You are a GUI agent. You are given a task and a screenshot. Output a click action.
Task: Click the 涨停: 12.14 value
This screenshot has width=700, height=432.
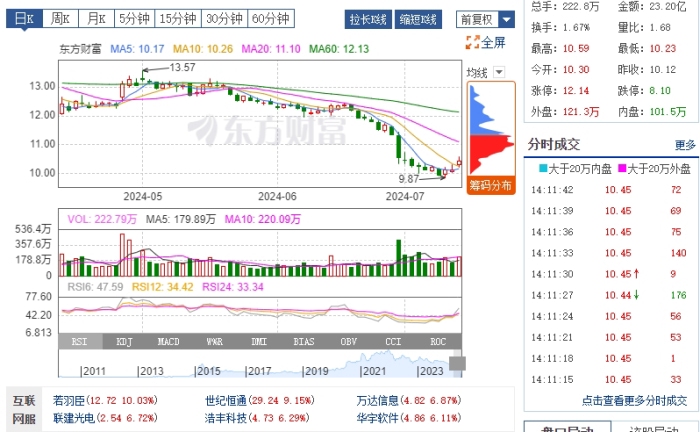(x=576, y=91)
